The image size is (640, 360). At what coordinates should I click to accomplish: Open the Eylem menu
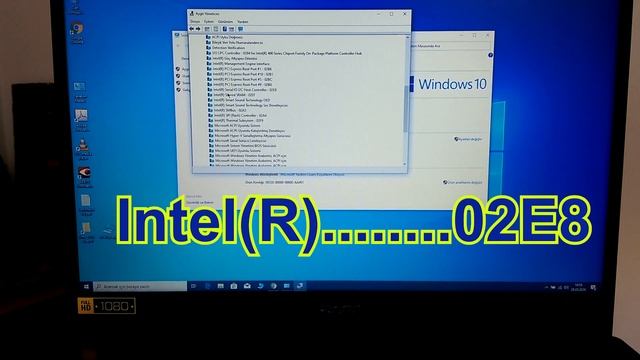click(x=209, y=22)
